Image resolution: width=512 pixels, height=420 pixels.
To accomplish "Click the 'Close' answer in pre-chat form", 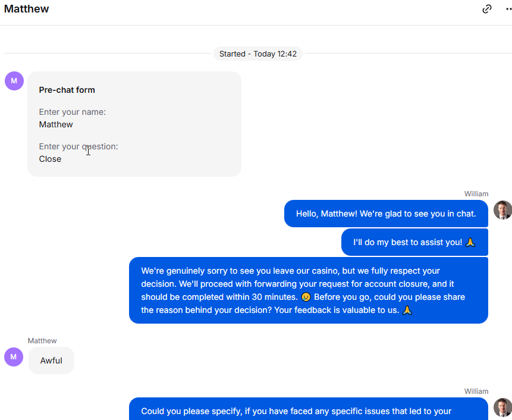I will [50, 159].
